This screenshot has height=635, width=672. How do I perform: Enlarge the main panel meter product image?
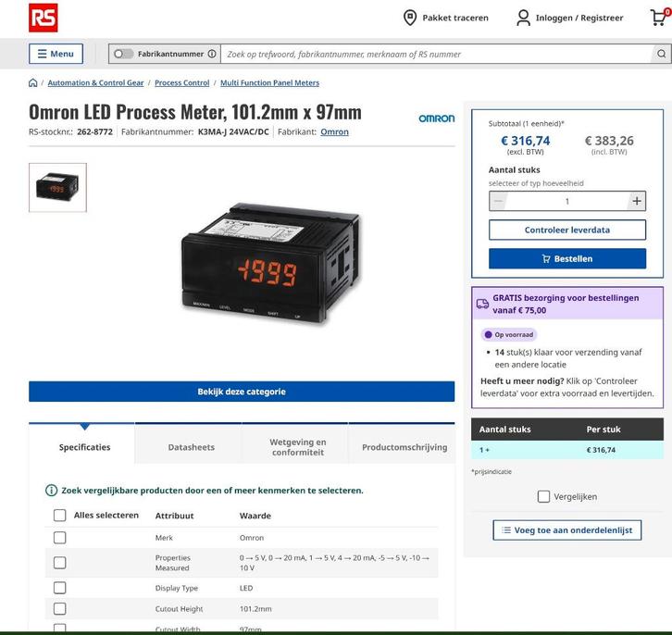(271, 263)
